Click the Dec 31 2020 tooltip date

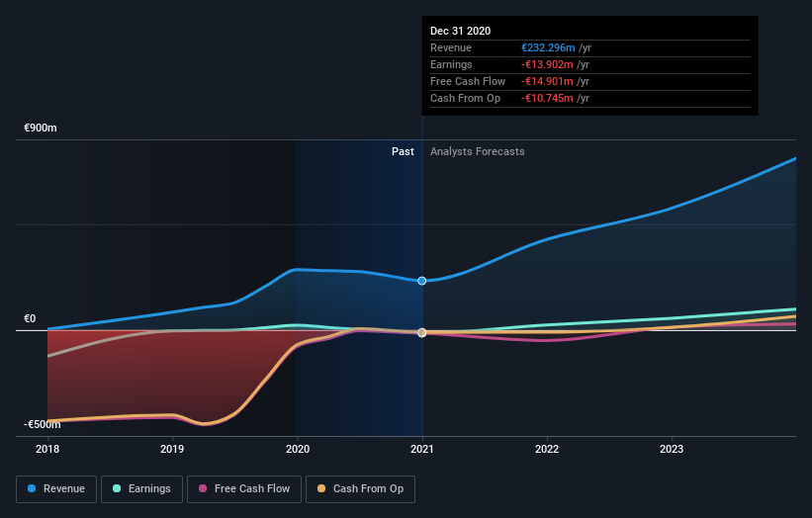pyautogui.click(x=460, y=31)
